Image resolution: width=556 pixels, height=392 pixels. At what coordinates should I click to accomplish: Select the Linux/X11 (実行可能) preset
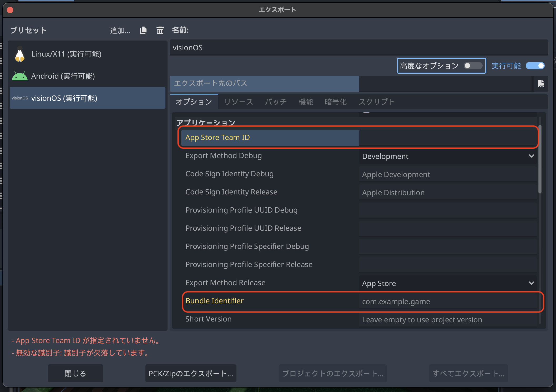pyautogui.click(x=88, y=54)
